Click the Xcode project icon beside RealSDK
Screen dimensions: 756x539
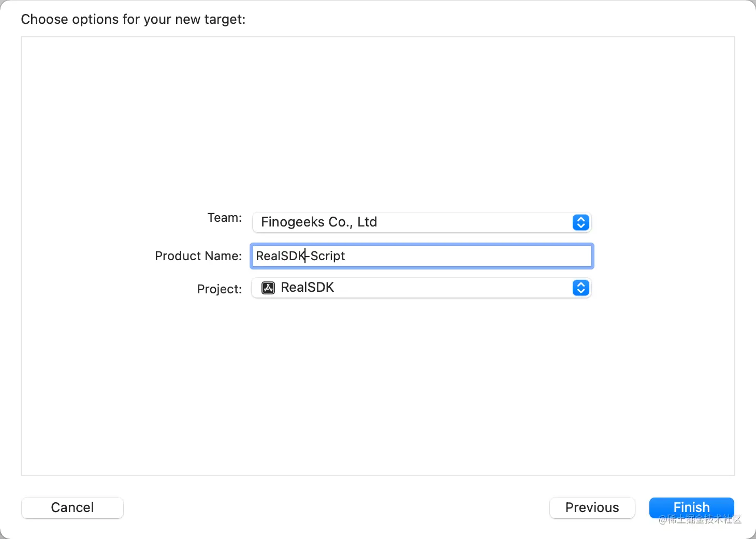[268, 288]
